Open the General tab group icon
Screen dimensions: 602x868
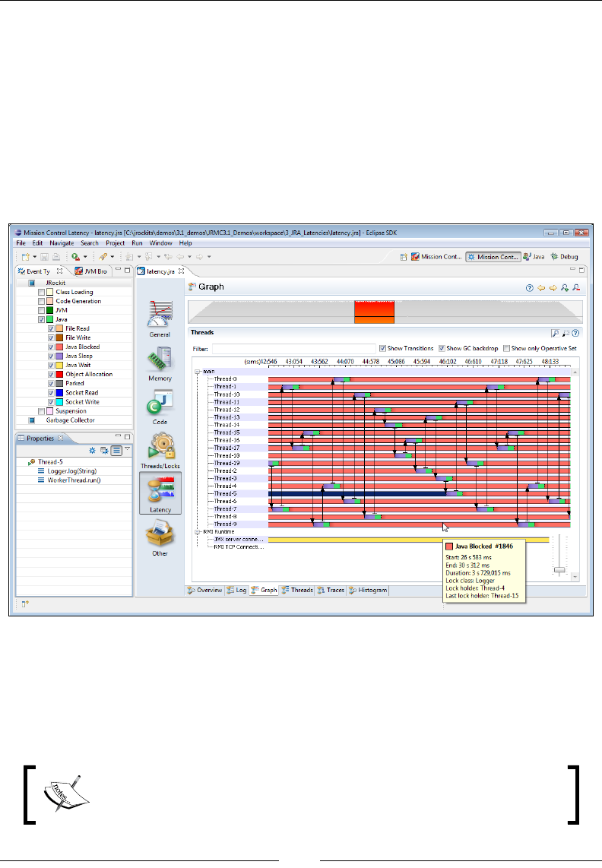(160, 315)
